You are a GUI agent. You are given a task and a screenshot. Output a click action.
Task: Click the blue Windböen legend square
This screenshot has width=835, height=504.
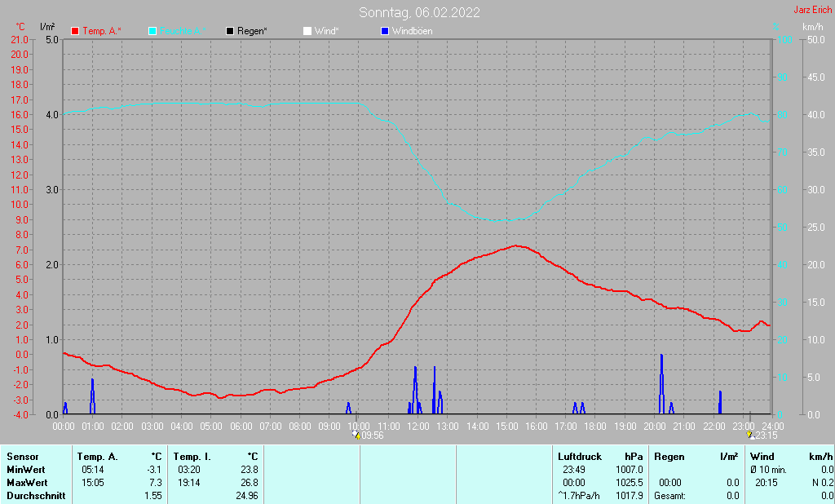(x=385, y=31)
